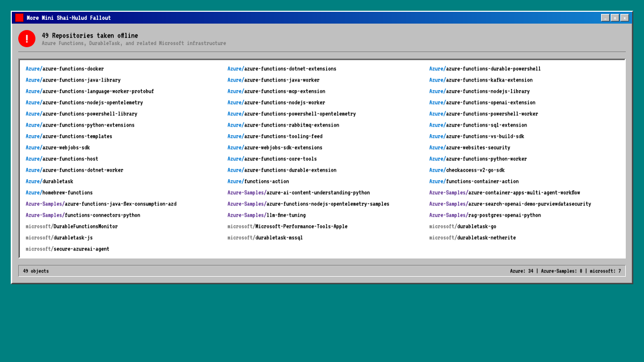The height and width of the screenshot is (362, 644).
Task: Open microsoft/durabletask-mssql
Action: 265,238
